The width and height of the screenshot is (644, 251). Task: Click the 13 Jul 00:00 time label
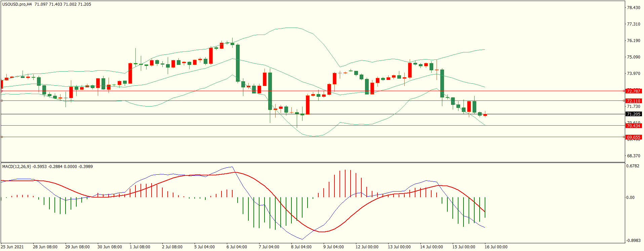[x=399, y=247]
